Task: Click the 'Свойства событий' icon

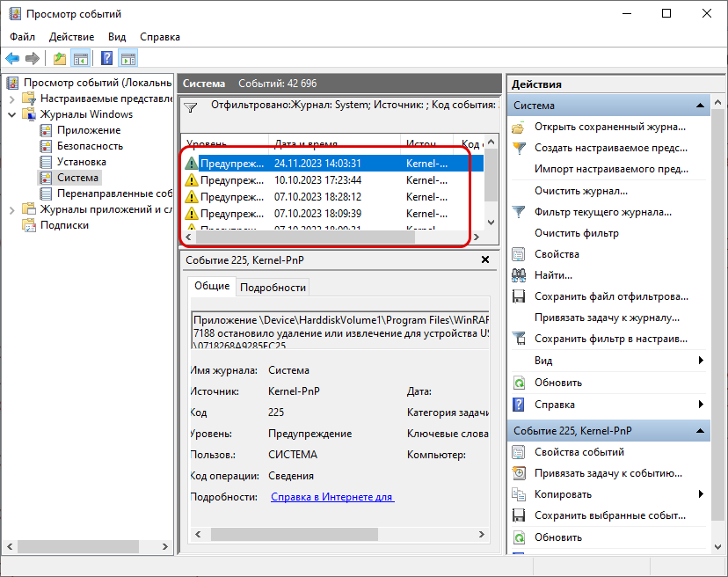Action: tap(519, 452)
